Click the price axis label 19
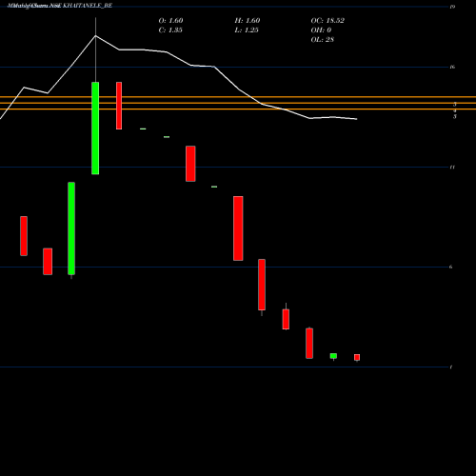 click(x=452, y=7)
